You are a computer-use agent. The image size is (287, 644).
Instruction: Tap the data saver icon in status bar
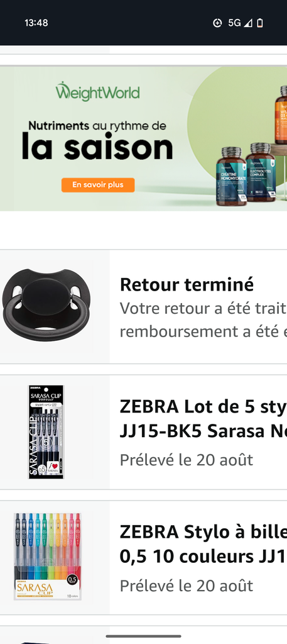(217, 23)
